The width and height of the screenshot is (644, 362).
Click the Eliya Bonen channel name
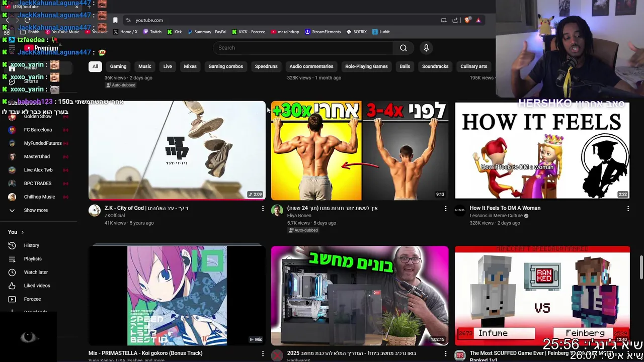(299, 216)
